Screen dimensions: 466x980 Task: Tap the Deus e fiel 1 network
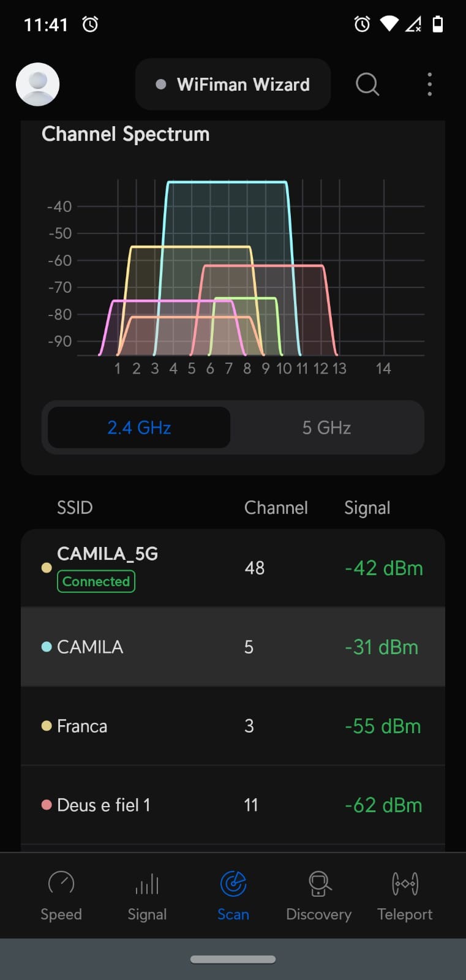coord(233,805)
